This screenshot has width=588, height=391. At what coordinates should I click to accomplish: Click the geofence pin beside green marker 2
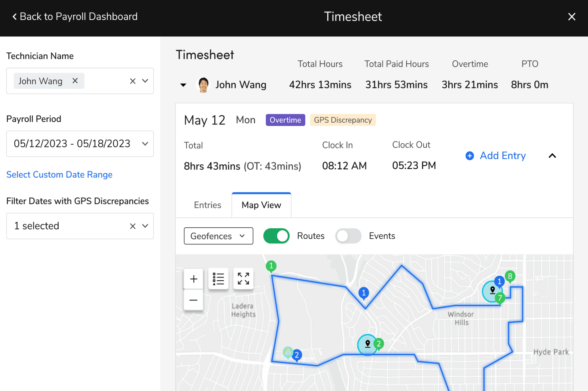coord(368,345)
